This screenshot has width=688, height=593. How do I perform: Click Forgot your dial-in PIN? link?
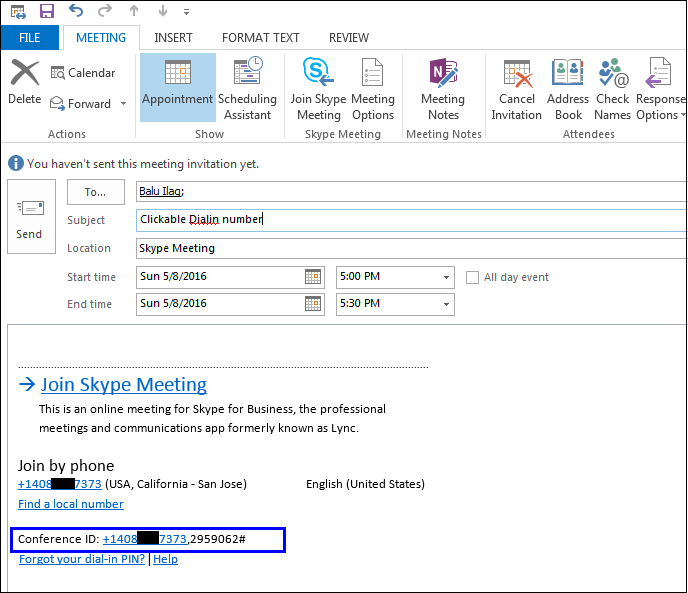(x=82, y=559)
